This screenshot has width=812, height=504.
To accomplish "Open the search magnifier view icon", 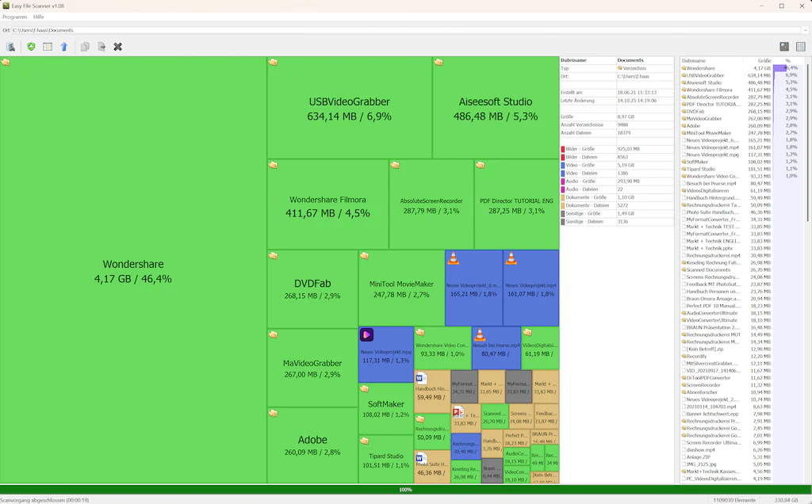I will pos(784,47).
